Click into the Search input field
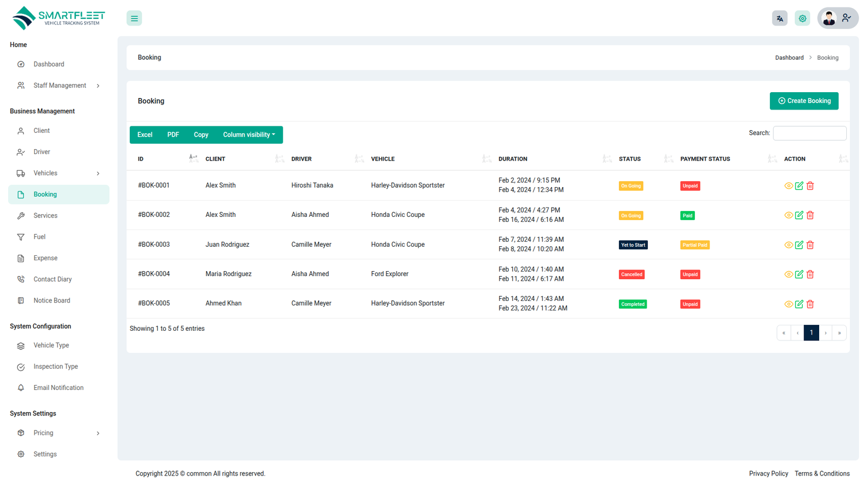The image size is (868, 488). [x=809, y=133]
